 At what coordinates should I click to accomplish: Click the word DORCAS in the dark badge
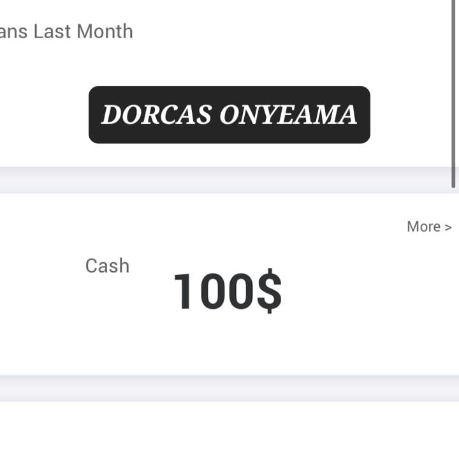[x=157, y=115]
